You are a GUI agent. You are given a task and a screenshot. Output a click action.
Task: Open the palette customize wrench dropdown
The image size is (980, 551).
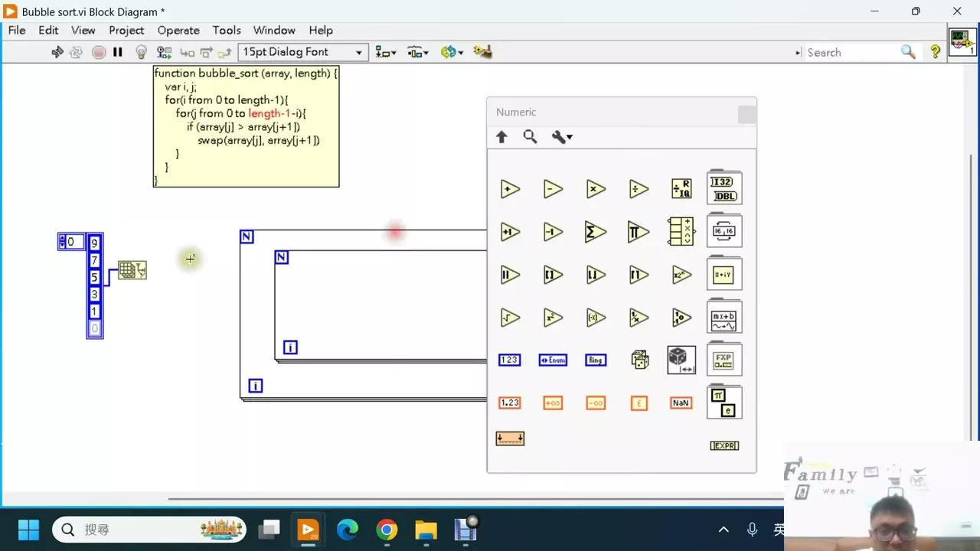(562, 137)
